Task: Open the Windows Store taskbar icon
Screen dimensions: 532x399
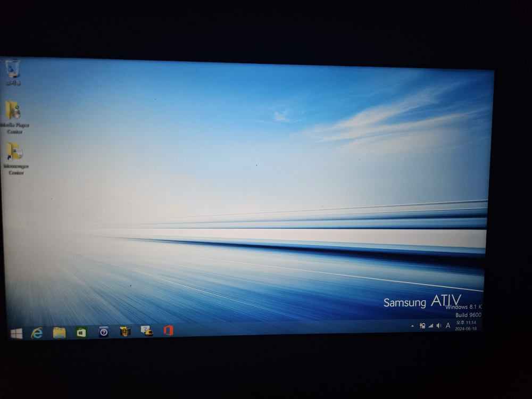Action: click(x=81, y=332)
